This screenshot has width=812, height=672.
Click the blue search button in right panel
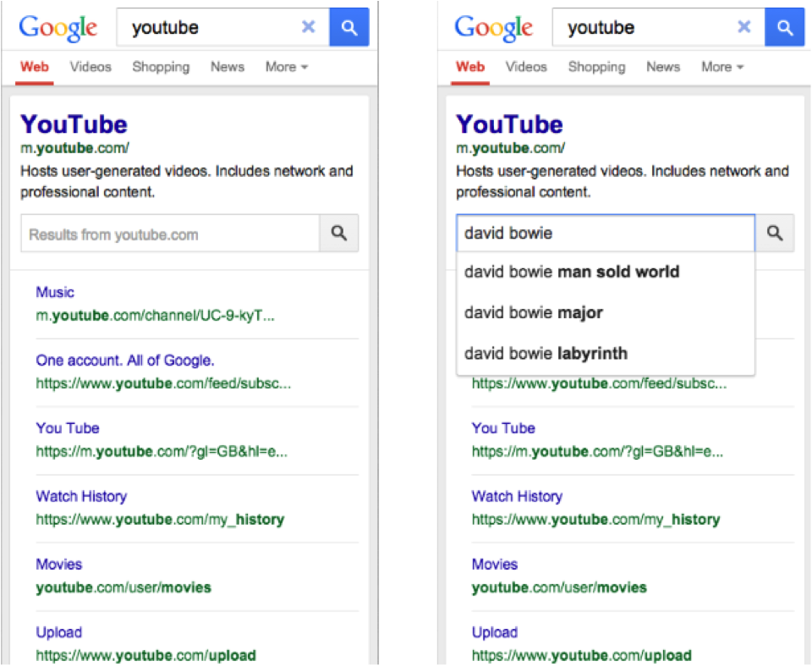point(785,27)
